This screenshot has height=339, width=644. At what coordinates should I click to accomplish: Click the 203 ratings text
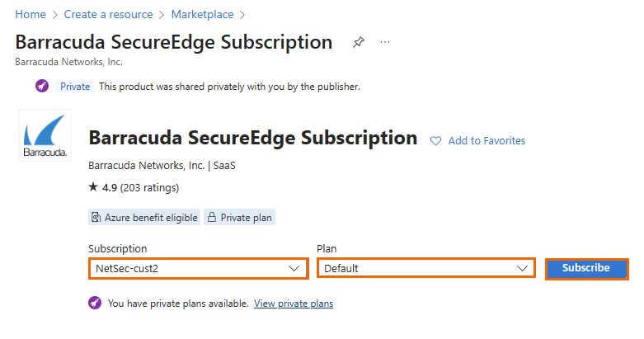pyautogui.click(x=149, y=188)
